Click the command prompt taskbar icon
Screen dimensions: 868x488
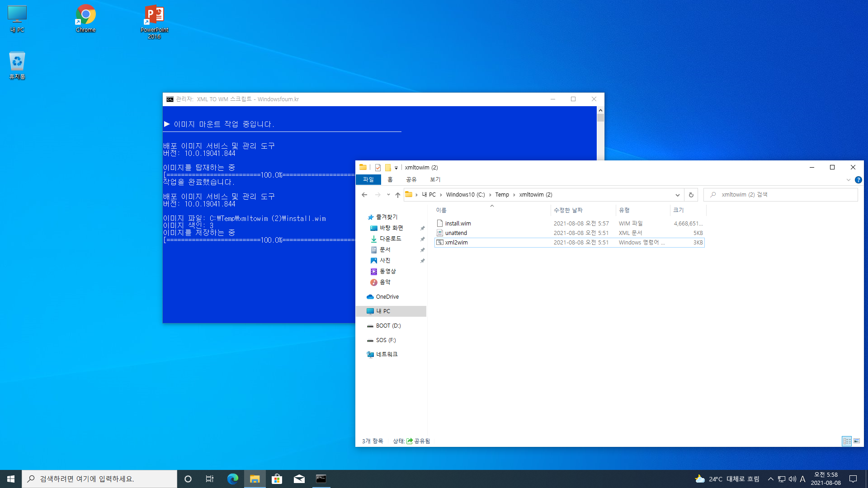coord(321,479)
